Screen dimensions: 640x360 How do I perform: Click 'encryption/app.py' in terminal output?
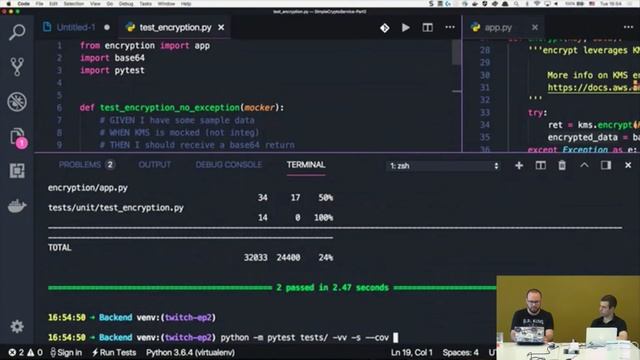coord(88,188)
